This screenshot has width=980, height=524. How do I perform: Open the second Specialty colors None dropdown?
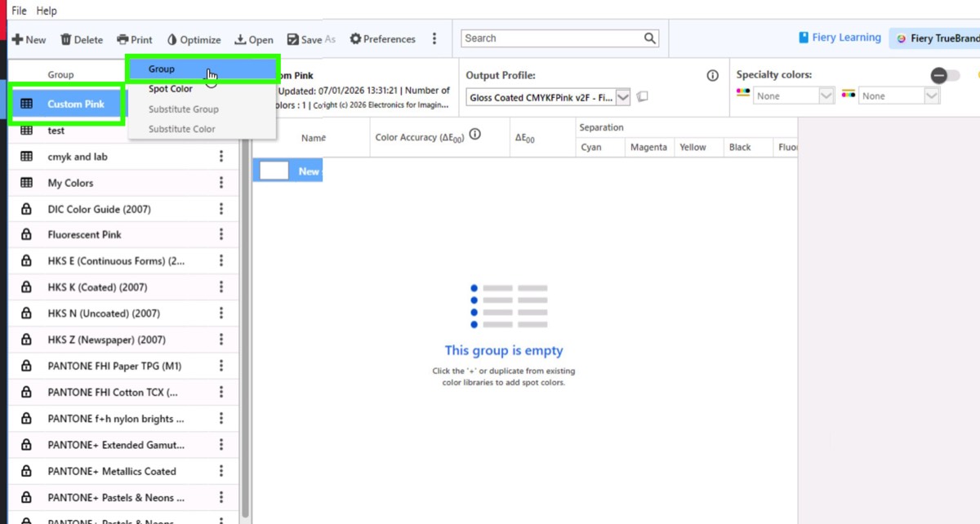[932, 96]
